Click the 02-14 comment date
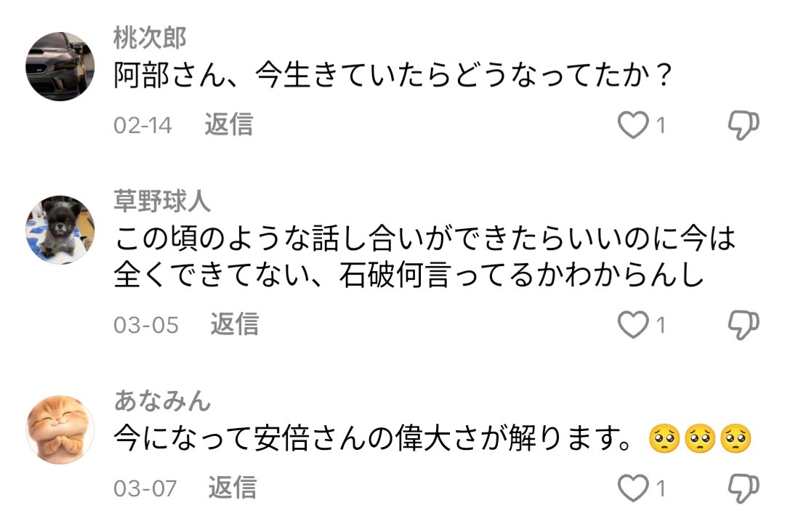The image size is (785, 532). point(142,126)
